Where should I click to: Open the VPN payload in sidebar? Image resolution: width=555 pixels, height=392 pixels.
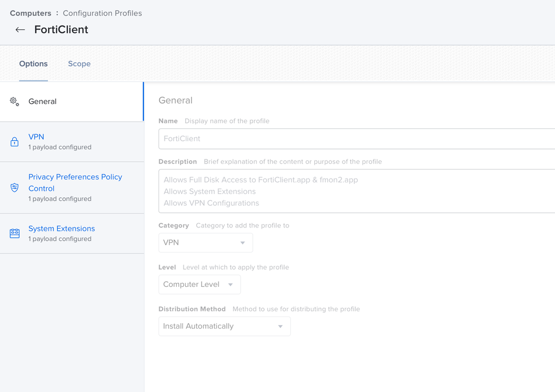click(x=72, y=142)
